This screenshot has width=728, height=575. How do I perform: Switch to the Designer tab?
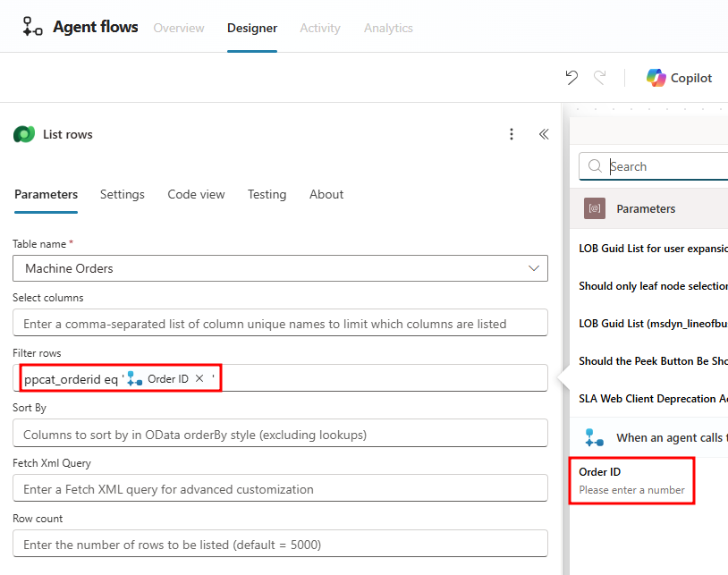(252, 28)
